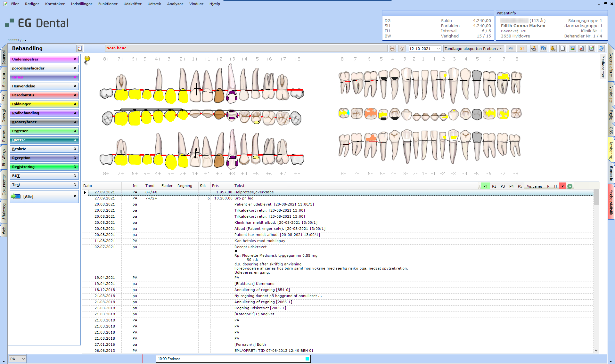The height and width of the screenshot is (364, 615).
Task: Click the app icon in menu bar
Action: coord(5,4)
